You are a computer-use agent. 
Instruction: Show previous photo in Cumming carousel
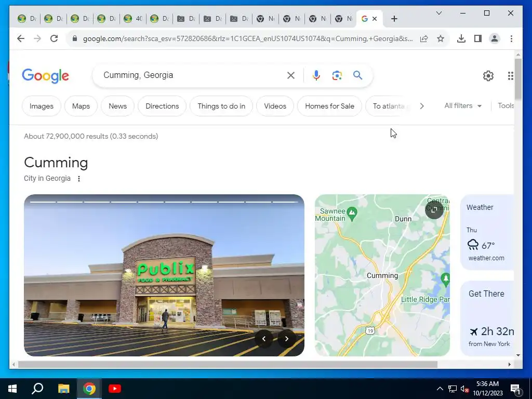click(x=264, y=339)
